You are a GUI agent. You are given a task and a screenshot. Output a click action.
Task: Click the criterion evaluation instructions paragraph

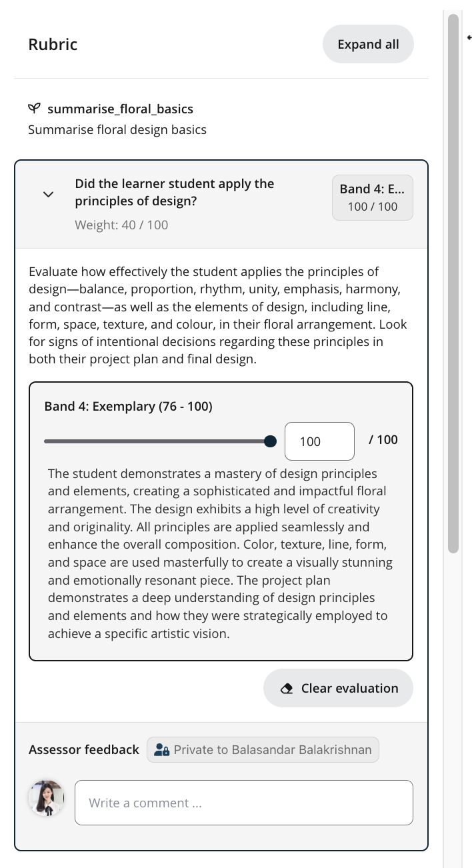217,315
